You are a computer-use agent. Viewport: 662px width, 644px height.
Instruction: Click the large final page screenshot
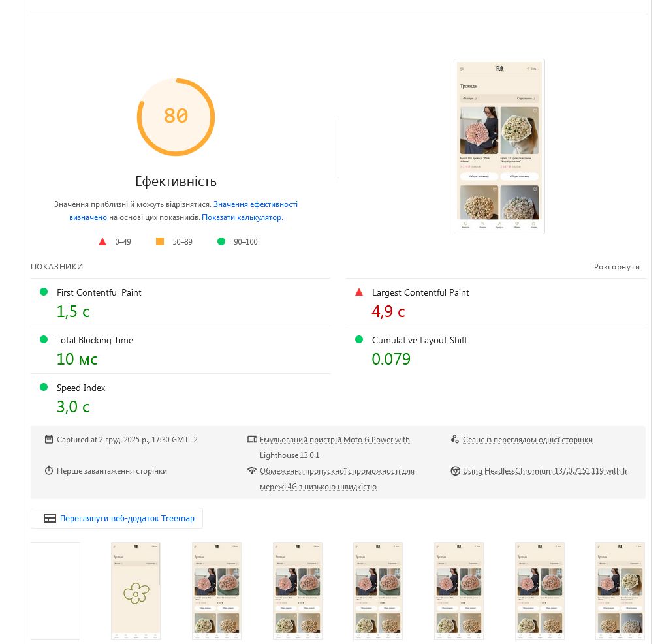tap(499, 146)
